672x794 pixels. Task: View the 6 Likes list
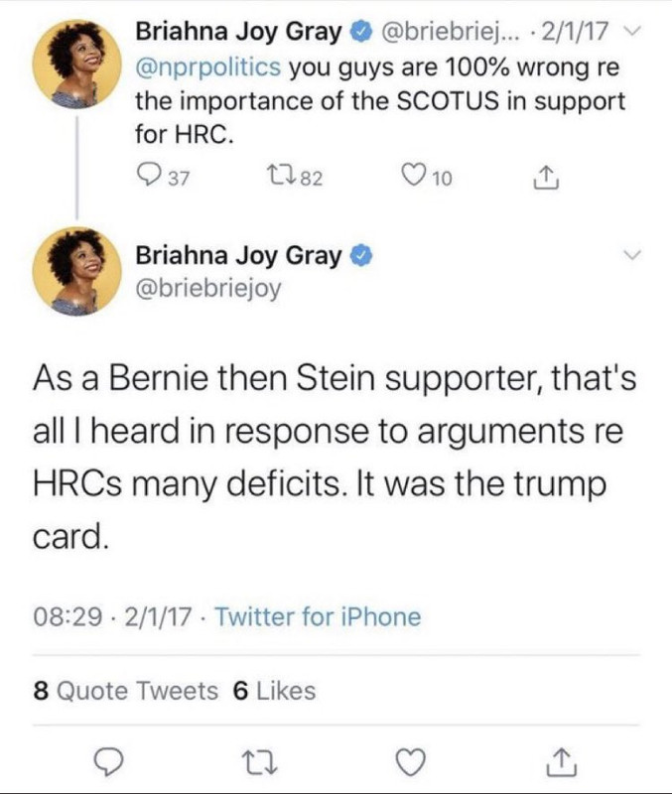tap(275, 691)
